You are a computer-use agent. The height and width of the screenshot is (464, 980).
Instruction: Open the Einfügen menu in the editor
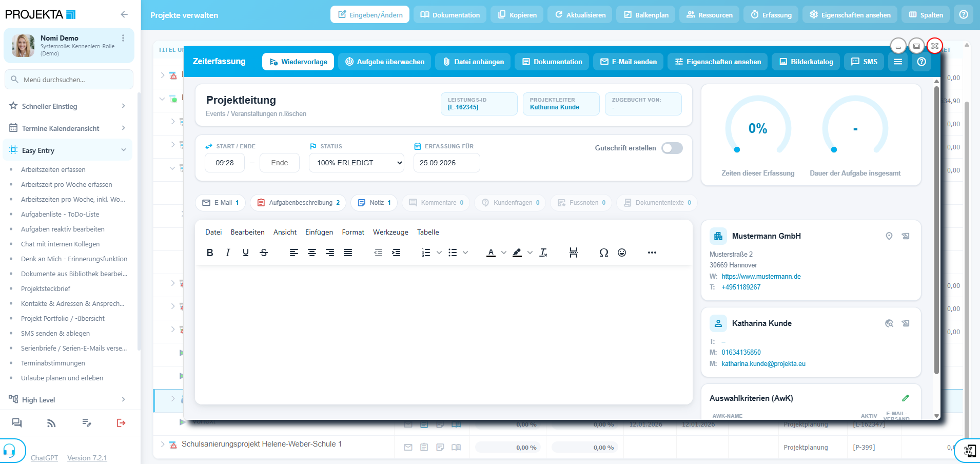(319, 232)
